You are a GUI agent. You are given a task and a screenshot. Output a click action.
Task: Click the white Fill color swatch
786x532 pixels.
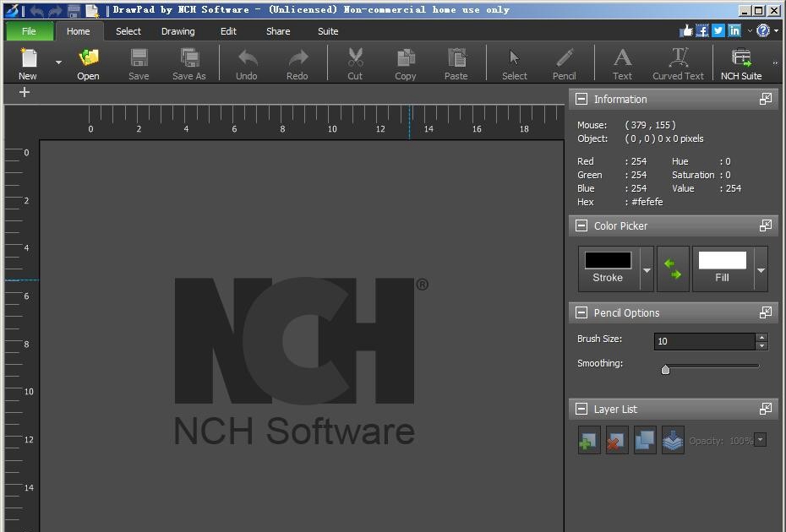coord(722,260)
